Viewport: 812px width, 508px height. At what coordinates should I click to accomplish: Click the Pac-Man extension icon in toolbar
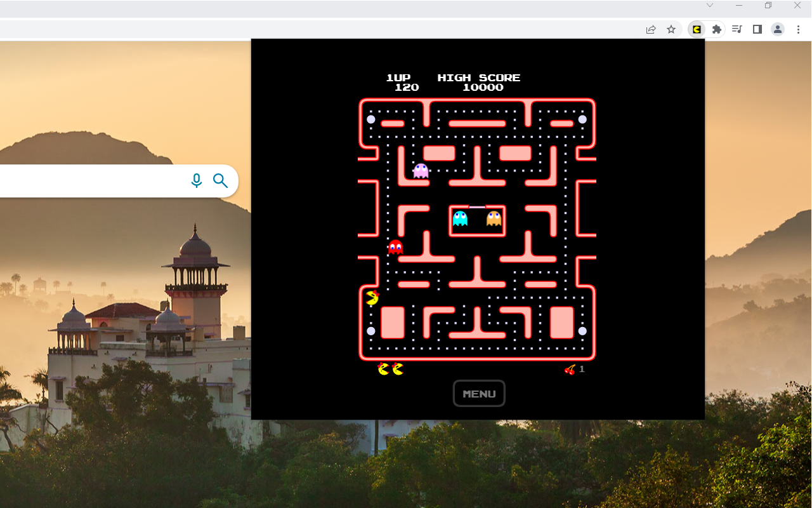(697, 29)
